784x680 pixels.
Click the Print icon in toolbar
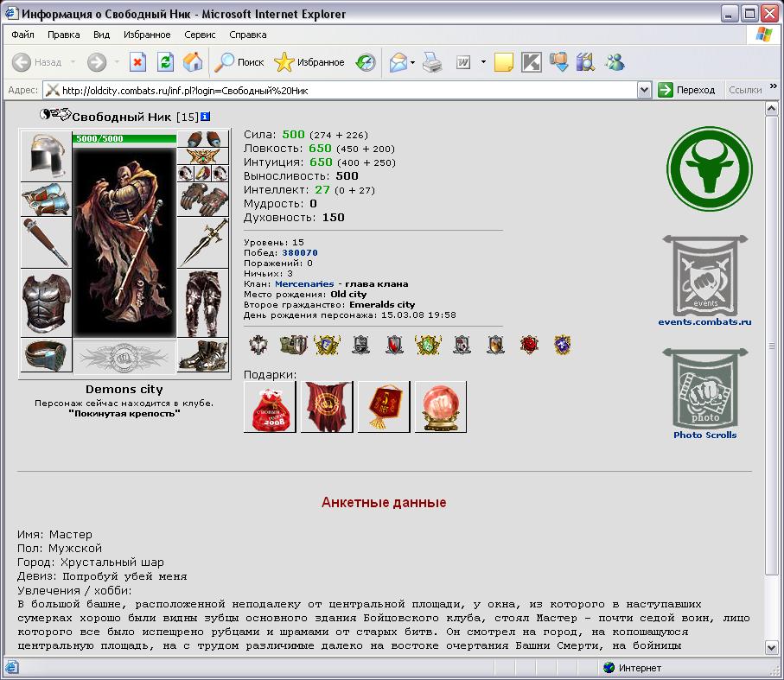(432, 62)
